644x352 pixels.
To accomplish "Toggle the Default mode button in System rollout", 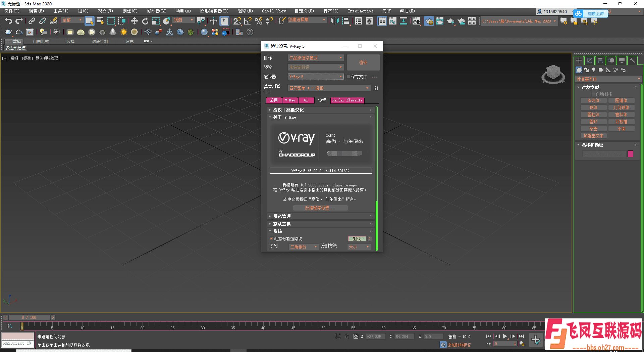I will click(x=357, y=239).
